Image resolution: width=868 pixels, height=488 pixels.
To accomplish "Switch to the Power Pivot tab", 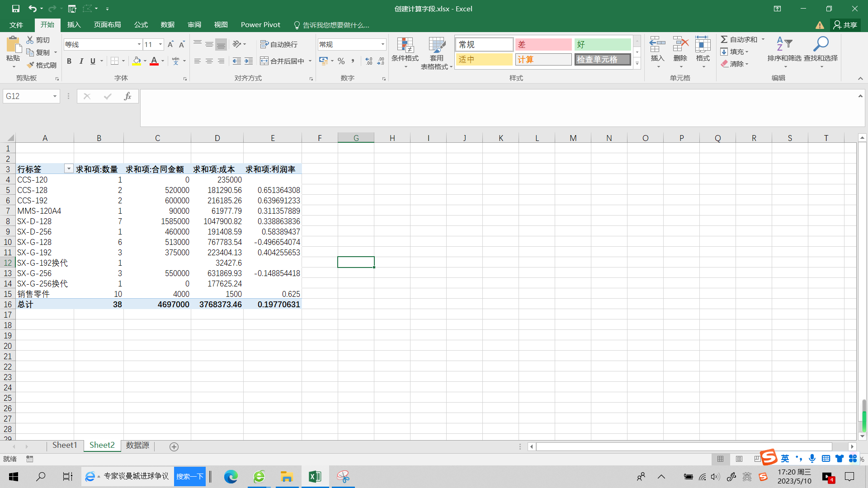I will tap(260, 25).
